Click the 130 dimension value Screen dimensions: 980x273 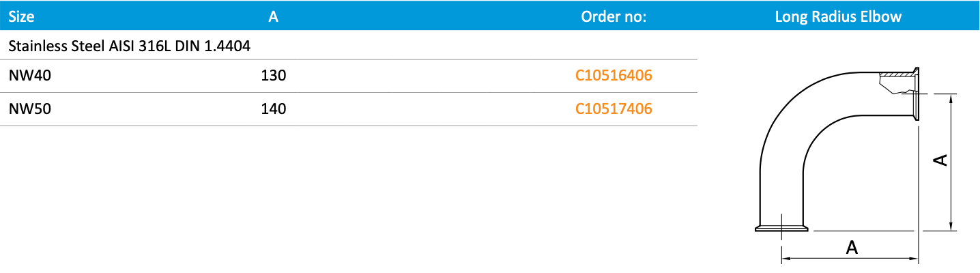(x=273, y=76)
